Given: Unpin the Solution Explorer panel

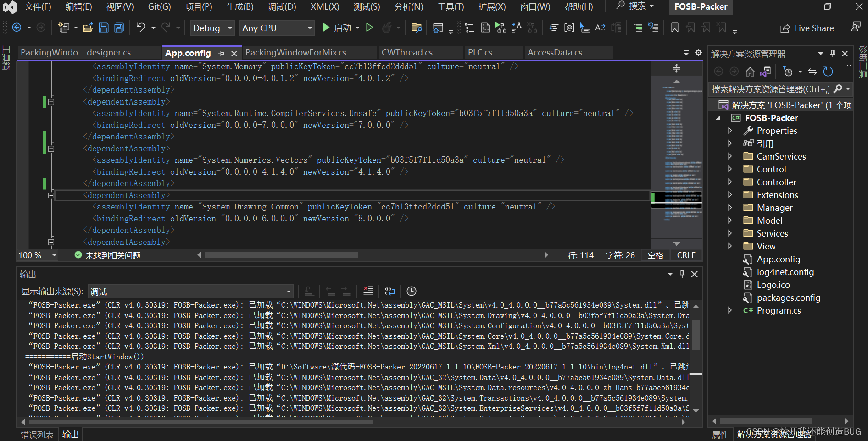Looking at the screenshot, I should coord(832,53).
